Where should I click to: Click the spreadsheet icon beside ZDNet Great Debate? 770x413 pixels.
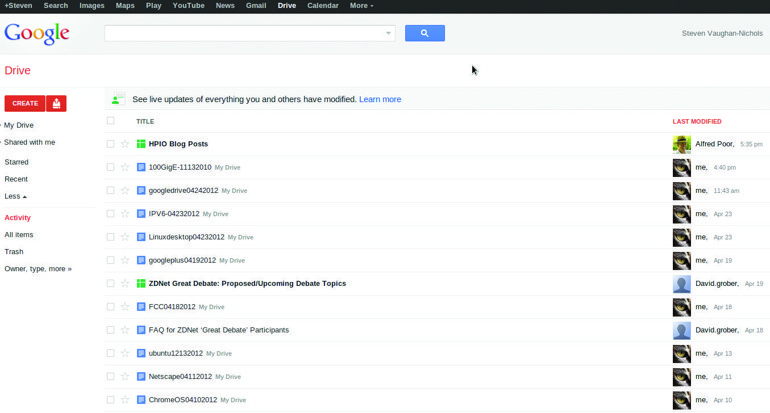(141, 283)
